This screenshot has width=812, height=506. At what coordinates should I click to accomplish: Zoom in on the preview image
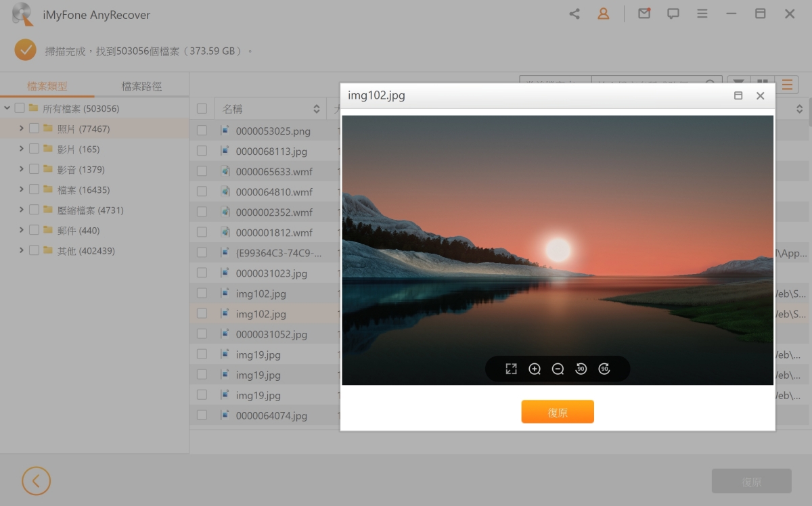click(535, 369)
